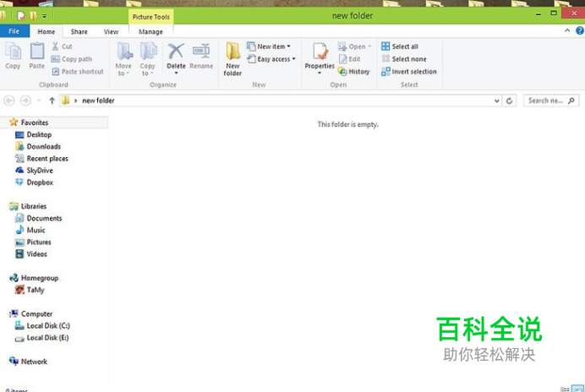Click the Picture Tools contextual tab

(x=150, y=17)
